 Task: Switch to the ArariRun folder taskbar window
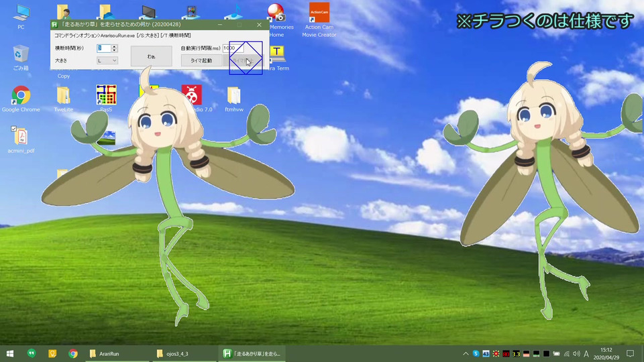[117, 353]
